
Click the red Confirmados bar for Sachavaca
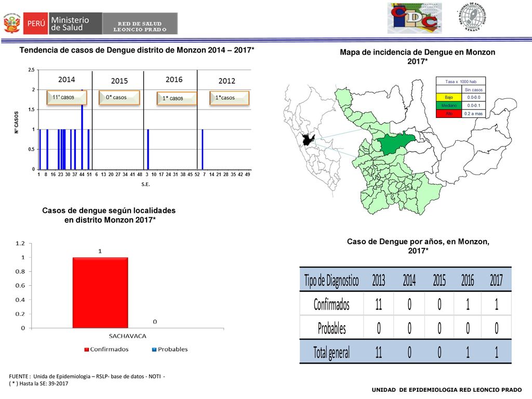tap(100, 292)
